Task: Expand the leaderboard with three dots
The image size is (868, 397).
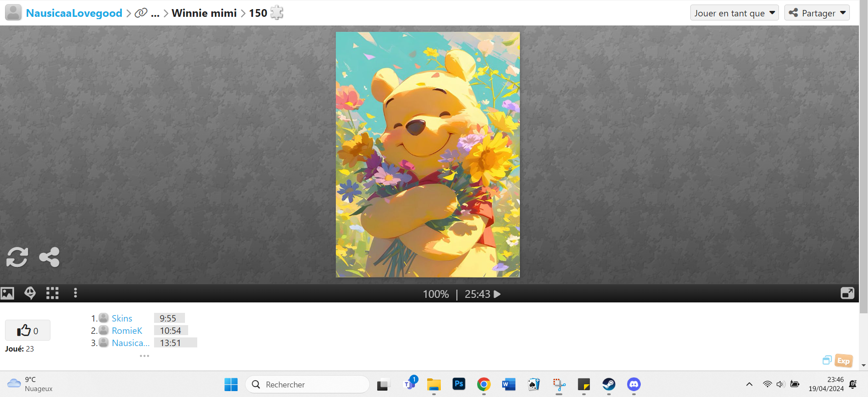Action: pos(145,356)
